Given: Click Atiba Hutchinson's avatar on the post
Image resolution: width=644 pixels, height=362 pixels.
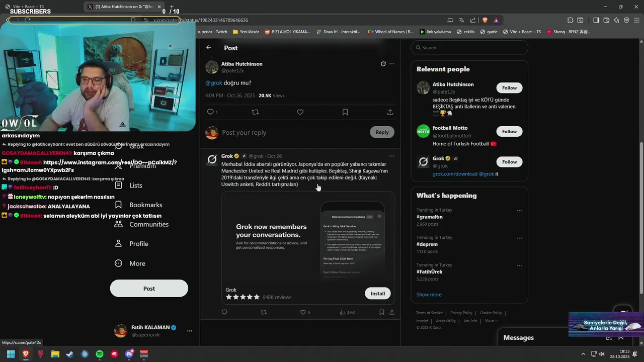Looking at the screenshot, I should click(x=212, y=67).
